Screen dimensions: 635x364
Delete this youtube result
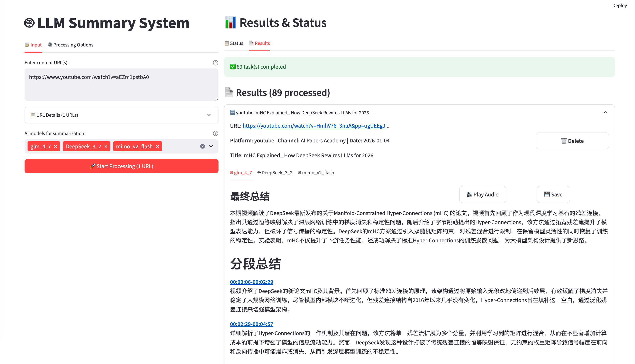click(x=572, y=141)
